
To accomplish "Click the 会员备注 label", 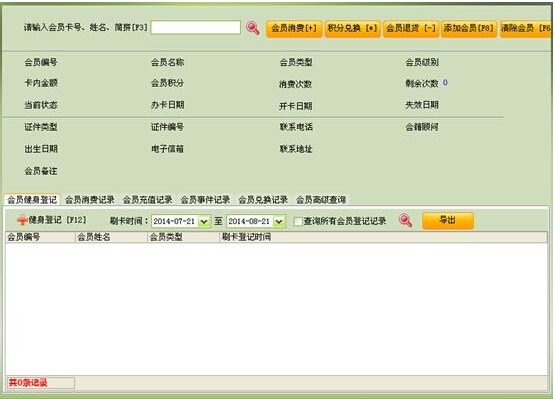I will pos(41,171).
